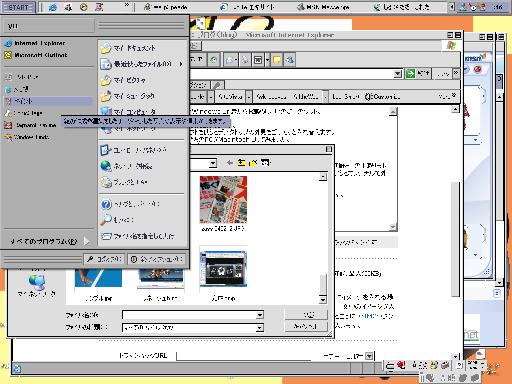Expand すべてのプログラム(P)
Image resolution: width=512 pixels, height=384 pixels.
click(x=49, y=241)
